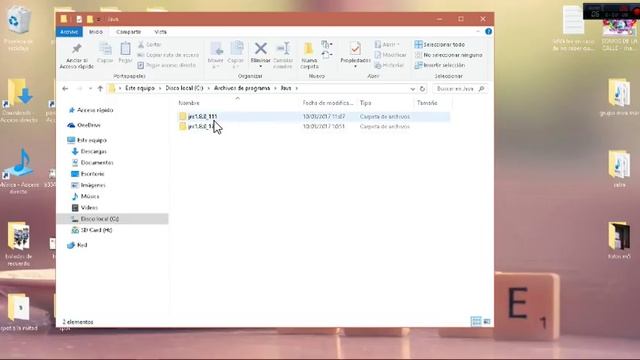This screenshot has height=360, width=640.
Task: Pin to quick access with Anclar al Acceso rápido
Action: coord(77,56)
